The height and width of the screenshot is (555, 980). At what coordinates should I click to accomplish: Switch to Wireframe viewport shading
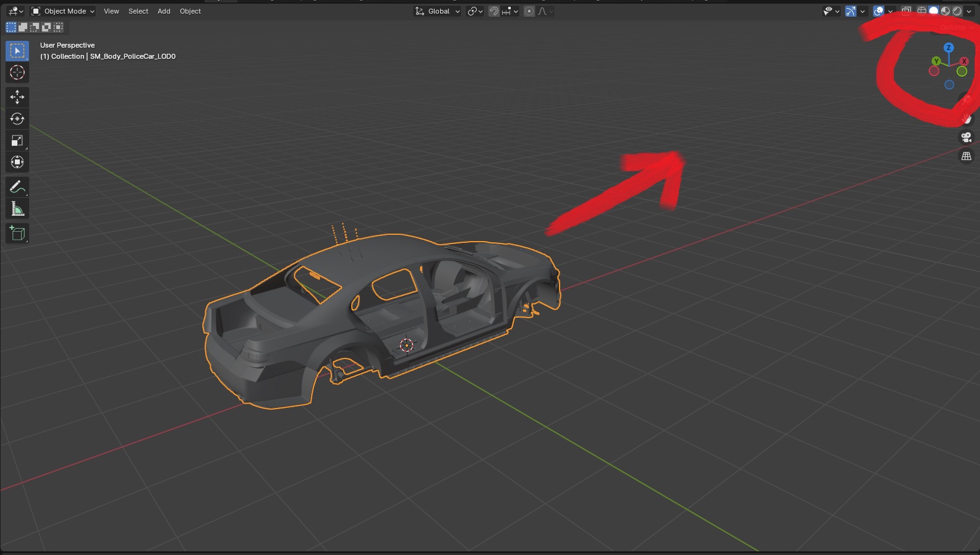(x=922, y=11)
